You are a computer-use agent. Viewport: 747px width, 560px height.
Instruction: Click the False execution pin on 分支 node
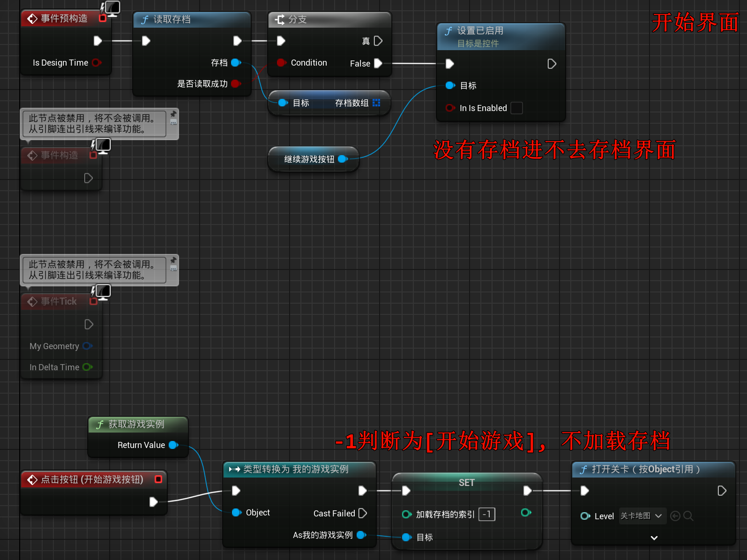(x=378, y=63)
